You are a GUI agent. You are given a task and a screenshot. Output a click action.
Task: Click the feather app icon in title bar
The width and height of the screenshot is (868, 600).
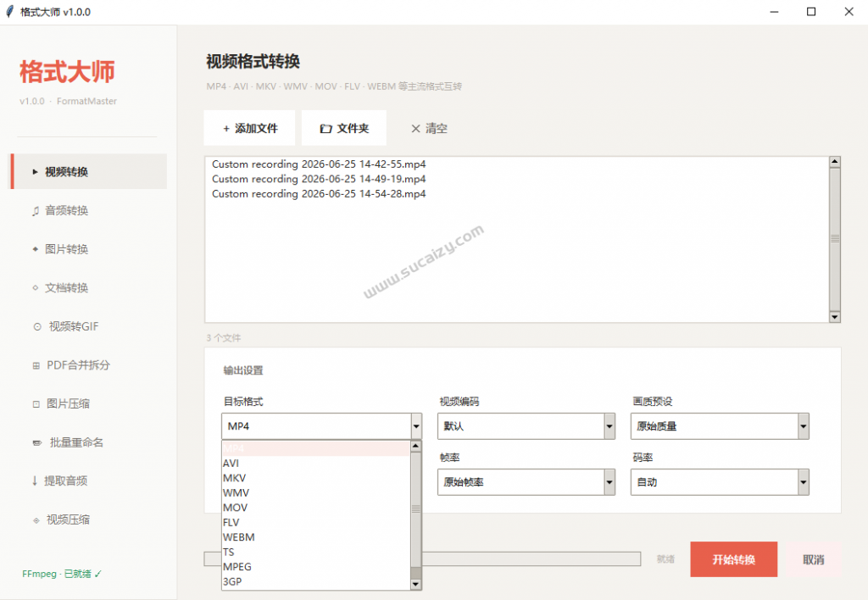coord(9,12)
